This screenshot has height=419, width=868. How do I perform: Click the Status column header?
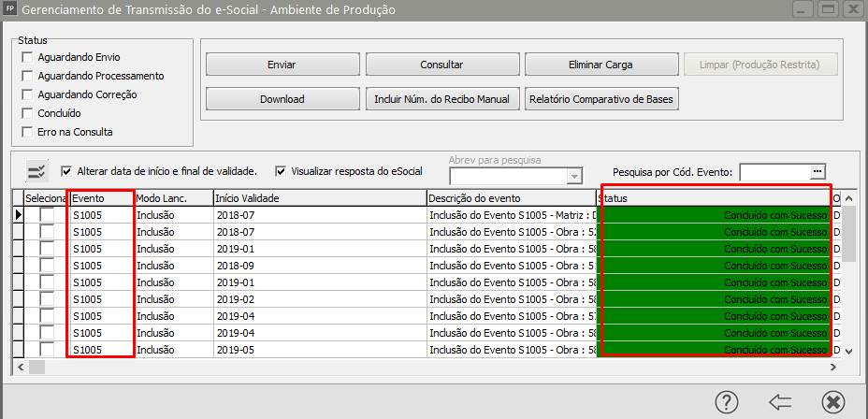tap(714, 198)
